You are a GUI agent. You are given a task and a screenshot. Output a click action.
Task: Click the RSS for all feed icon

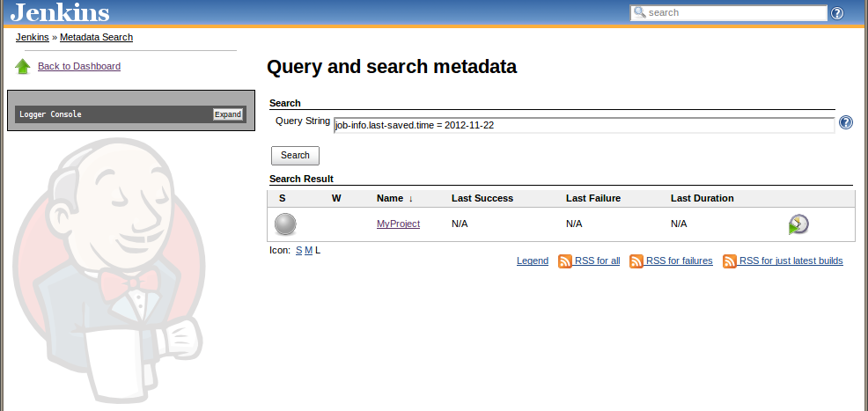click(x=564, y=261)
